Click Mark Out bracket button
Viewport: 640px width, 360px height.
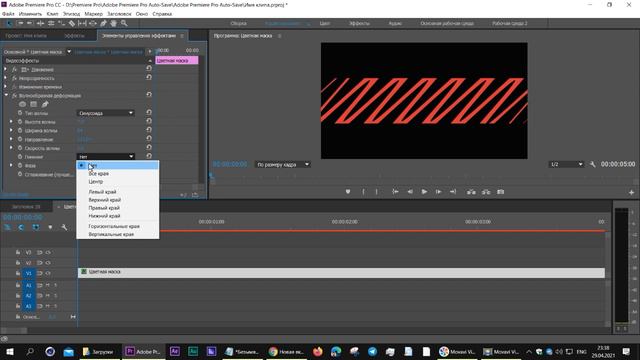pyautogui.click(x=376, y=192)
